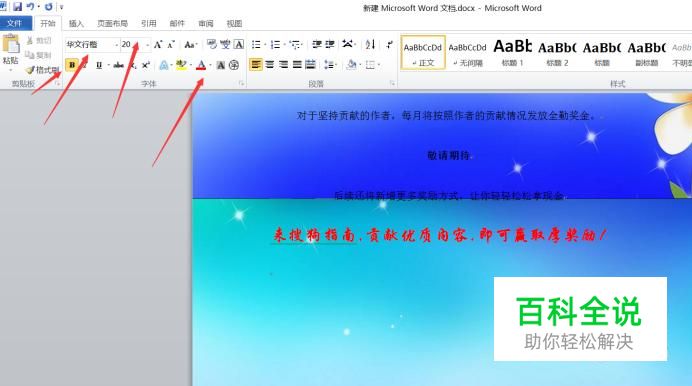
Task: Open the Font dialog launcher
Action: 241,83
